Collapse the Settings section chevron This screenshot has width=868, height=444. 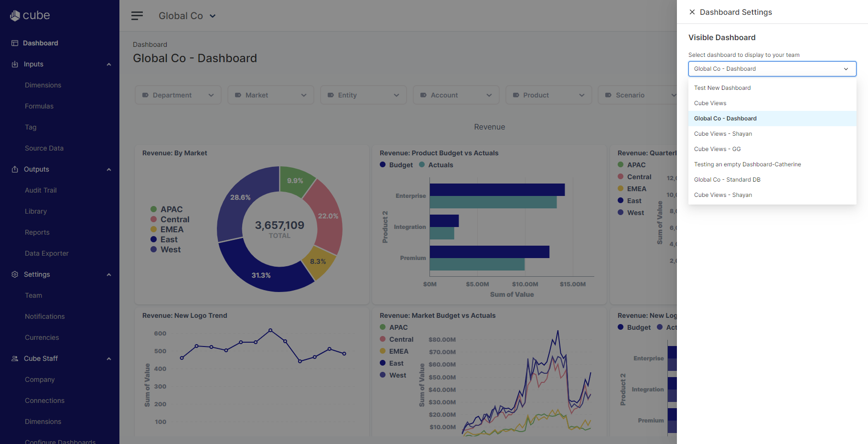coord(109,275)
